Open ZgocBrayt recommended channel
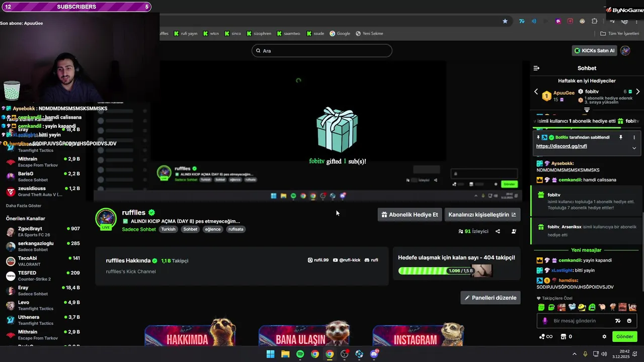644x362 pixels. coord(43,231)
